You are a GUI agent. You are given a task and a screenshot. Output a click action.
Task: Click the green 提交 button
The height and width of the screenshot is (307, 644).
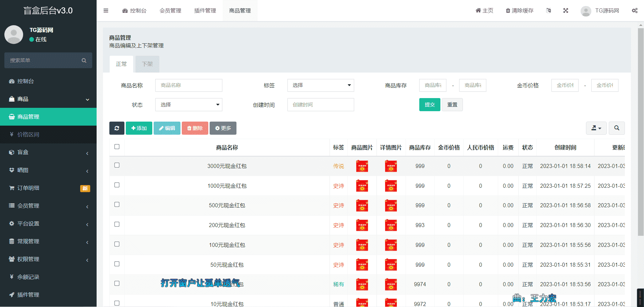pos(429,105)
